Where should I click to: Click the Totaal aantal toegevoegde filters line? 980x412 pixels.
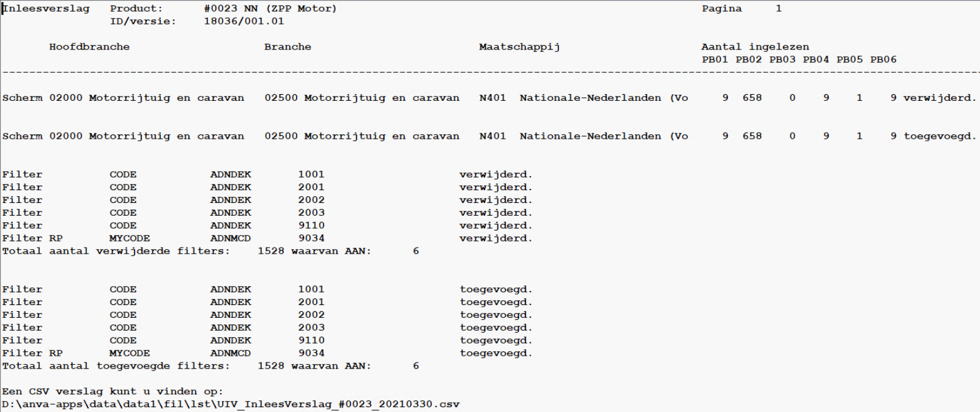210,366
